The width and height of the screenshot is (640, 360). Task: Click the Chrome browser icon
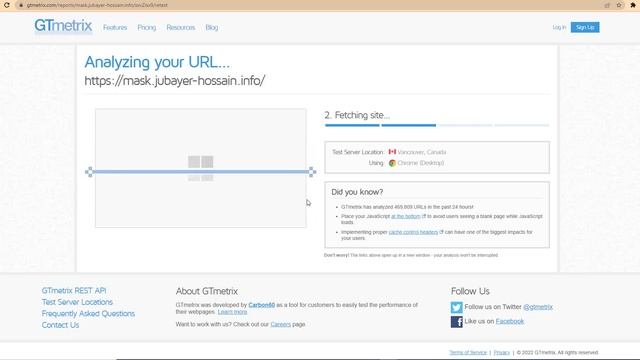coord(392,163)
